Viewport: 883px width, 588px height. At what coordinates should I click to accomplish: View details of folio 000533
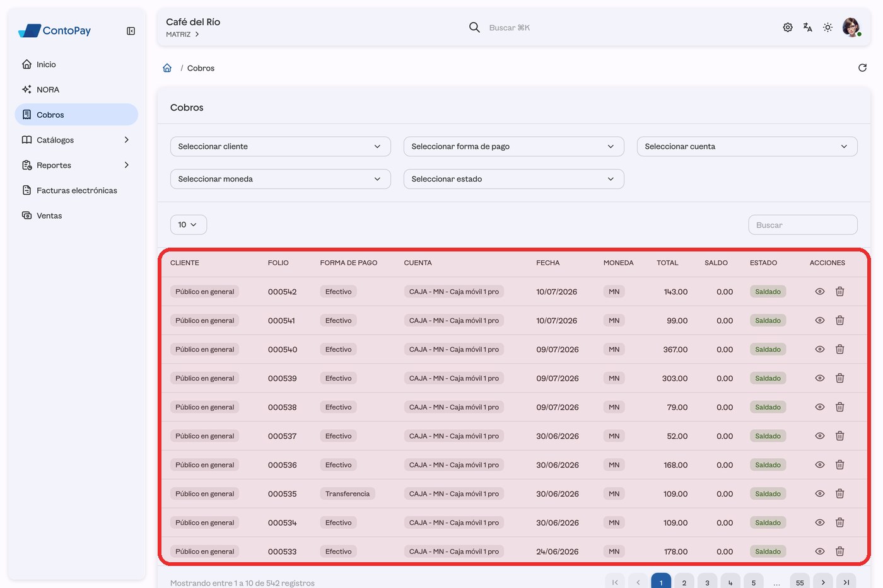(820, 551)
